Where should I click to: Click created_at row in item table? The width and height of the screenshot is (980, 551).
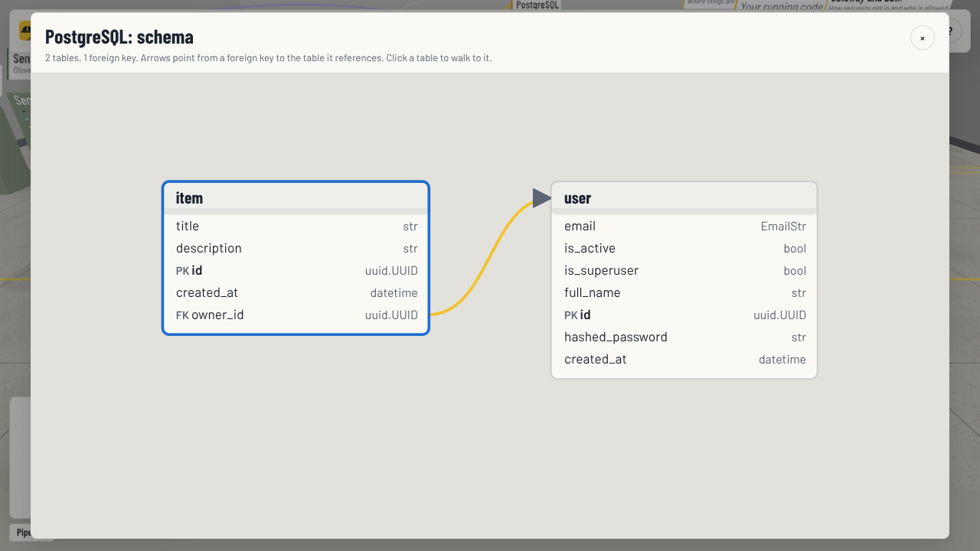tap(296, 292)
